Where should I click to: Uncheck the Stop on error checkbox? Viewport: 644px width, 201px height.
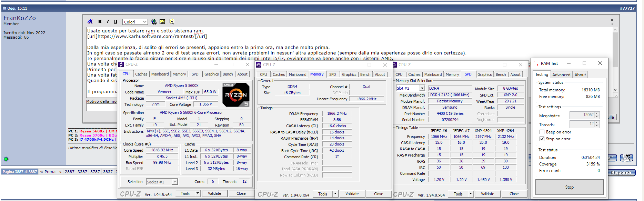pos(542,139)
